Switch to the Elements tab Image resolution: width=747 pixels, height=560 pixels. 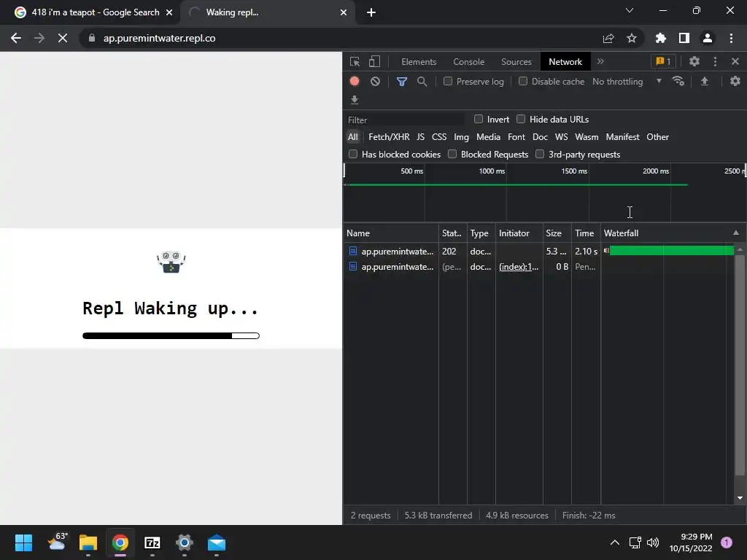pos(419,61)
